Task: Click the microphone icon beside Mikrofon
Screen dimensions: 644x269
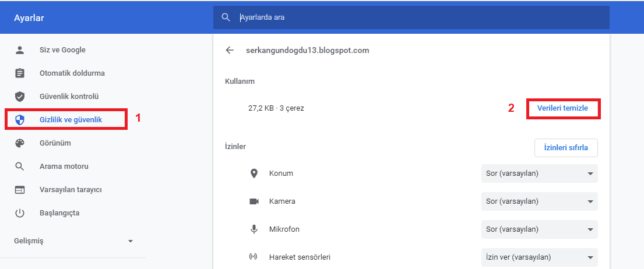Action: click(254, 229)
